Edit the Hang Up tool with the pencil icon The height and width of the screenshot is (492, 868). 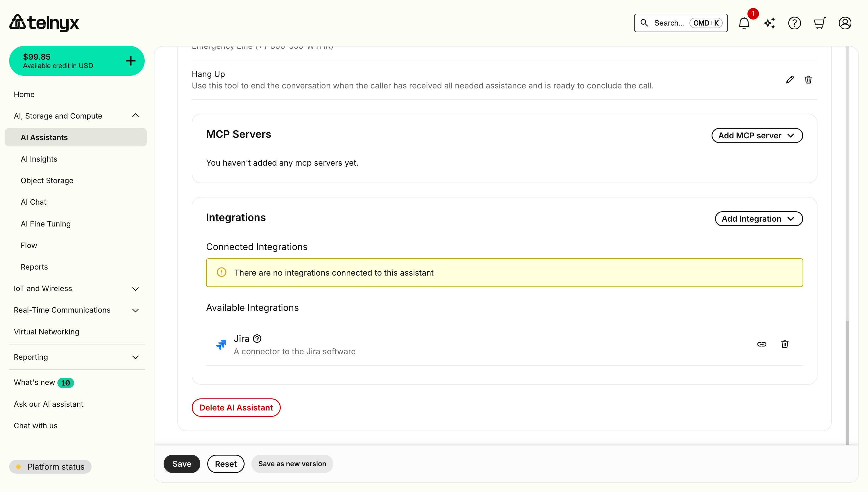coord(790,80)
